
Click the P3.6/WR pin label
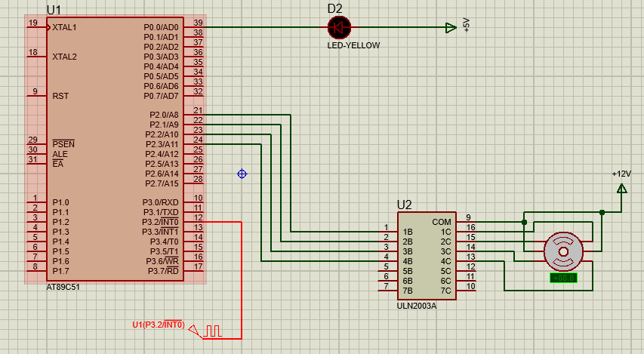click(x=162, y=261)
